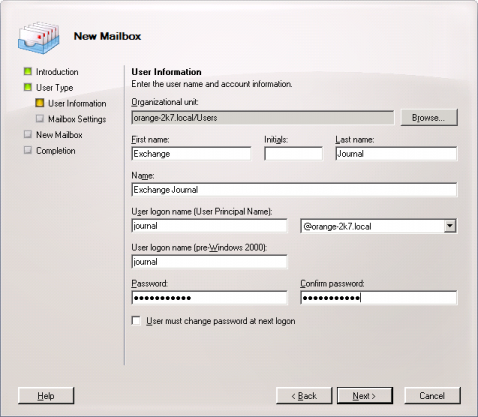Open the Help for this wizard
The height and width of the screenshot is (417, 478).
[46, 396]
